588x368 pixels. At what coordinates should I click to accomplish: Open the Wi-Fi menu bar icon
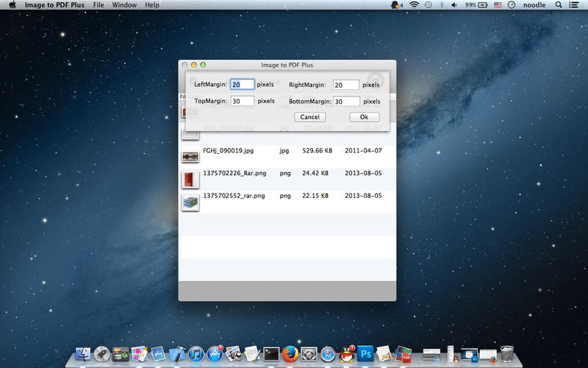point(414,5)
